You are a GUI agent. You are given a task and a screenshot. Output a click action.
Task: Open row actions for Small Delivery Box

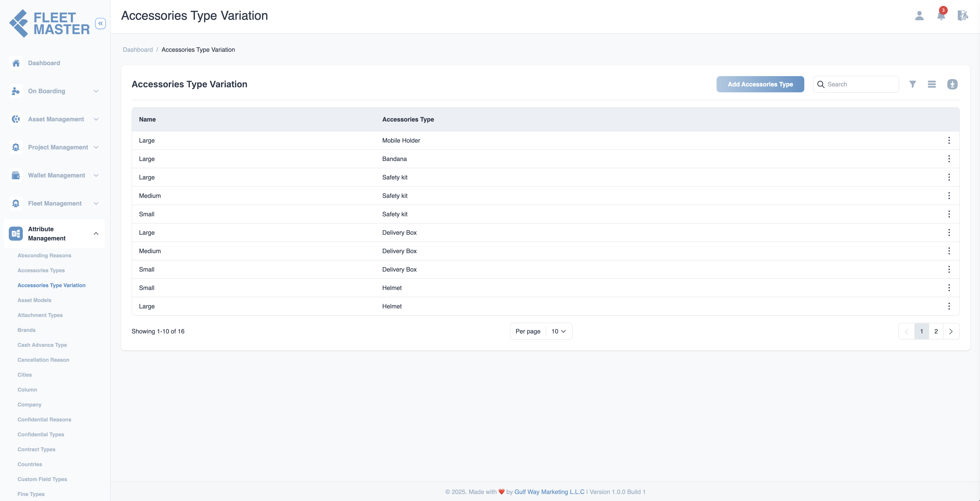[949, 270]
